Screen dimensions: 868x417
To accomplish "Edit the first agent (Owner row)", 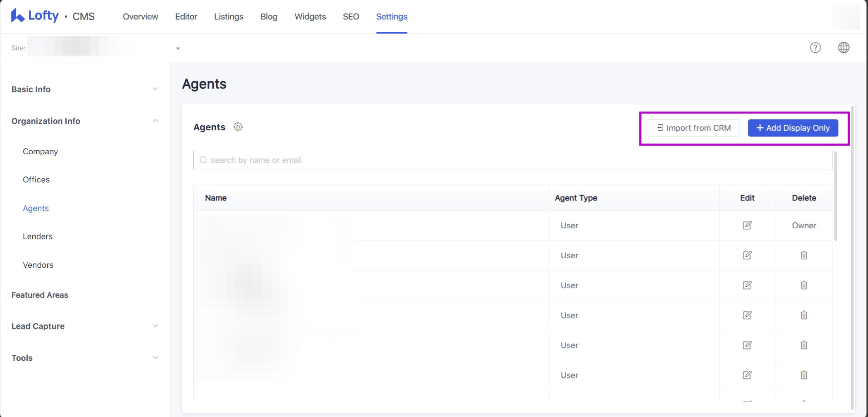I will coord(747,226).
